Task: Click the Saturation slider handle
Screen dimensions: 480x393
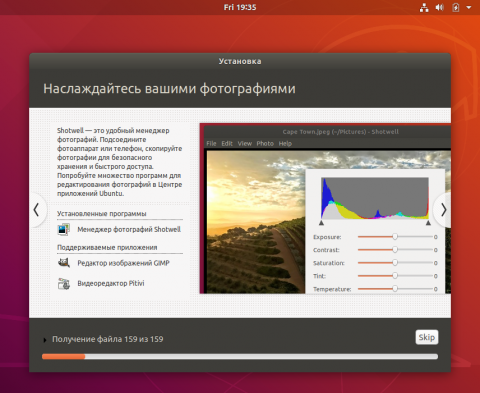Action: [x=395, y=263]
